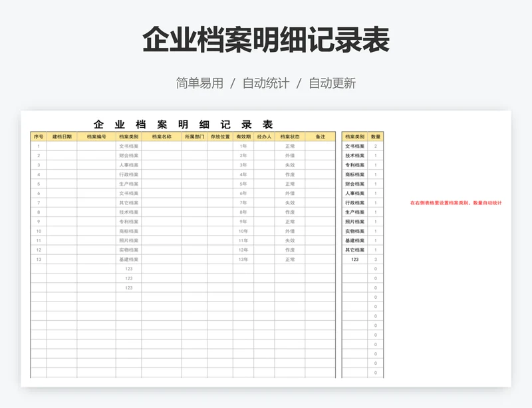Click the 1年 validity cell
532x408 pixels.
pyautogui.click(x=243, y=146)
